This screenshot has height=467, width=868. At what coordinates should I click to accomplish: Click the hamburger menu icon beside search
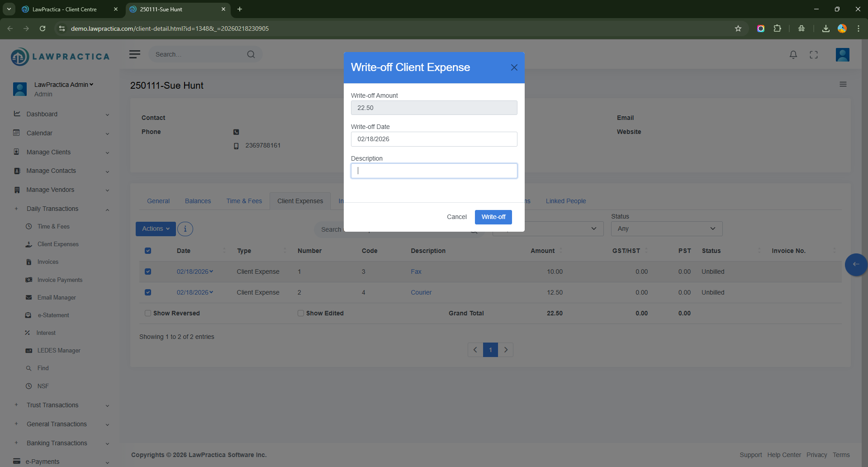(x=134, y=54)
